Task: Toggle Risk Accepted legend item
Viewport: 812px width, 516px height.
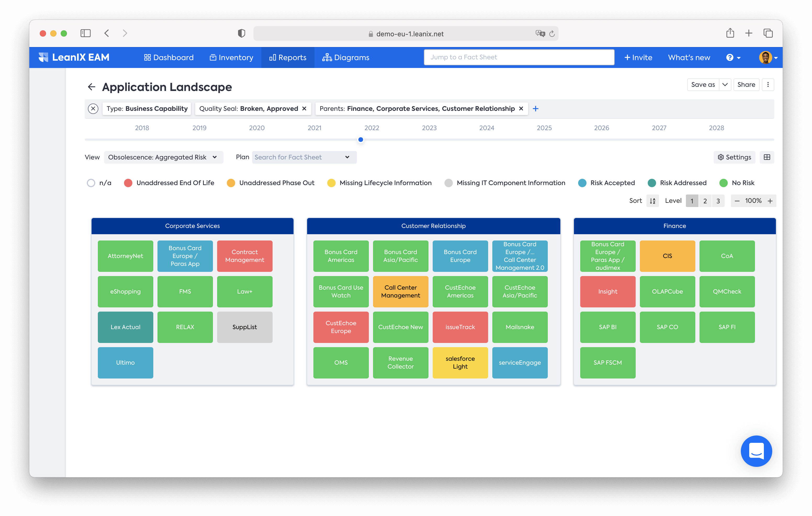Action: coord(606,183)
